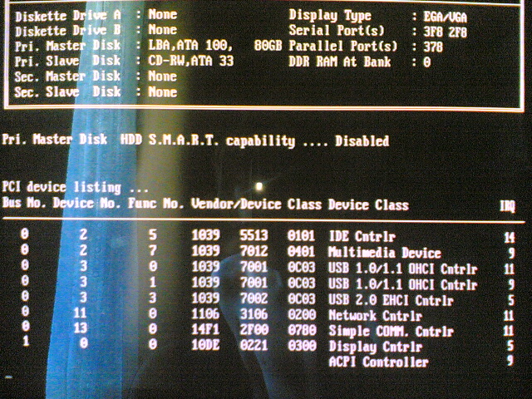The image size is (532, 399).
Task: Click vendor ID '14F1'
Action: click(205, 329)
